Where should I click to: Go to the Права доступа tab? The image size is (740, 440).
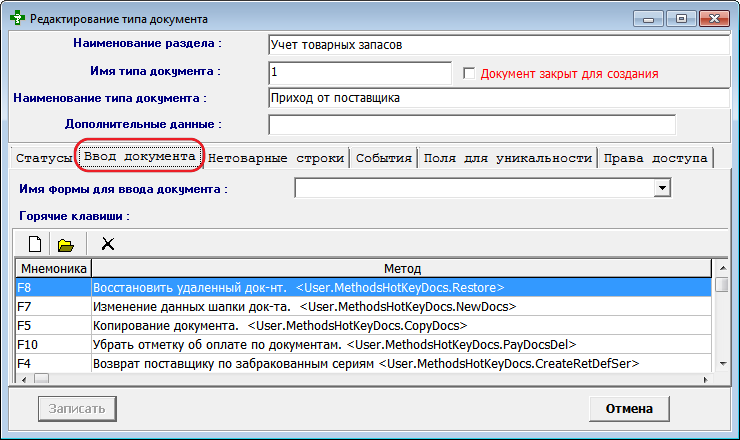click(x=656, y=158)
